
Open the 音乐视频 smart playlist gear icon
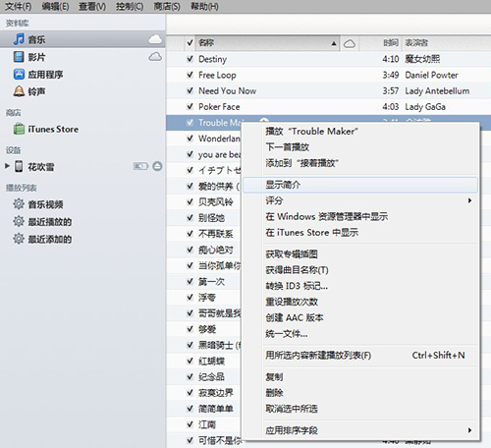click(19, 204)
